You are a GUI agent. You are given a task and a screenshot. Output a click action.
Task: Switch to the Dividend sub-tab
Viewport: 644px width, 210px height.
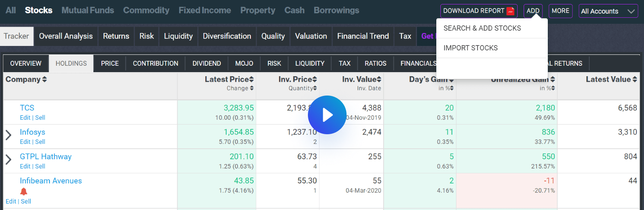click(206, 64)
